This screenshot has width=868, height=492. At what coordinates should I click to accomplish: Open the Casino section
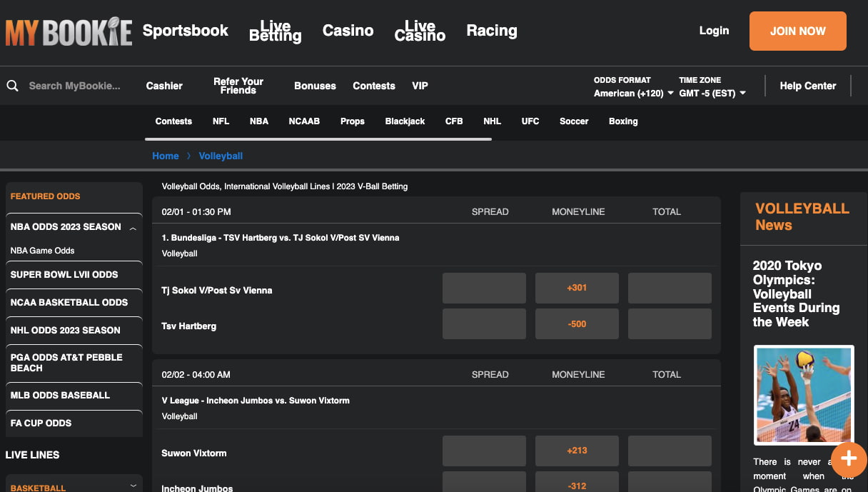tap(348, 31)
